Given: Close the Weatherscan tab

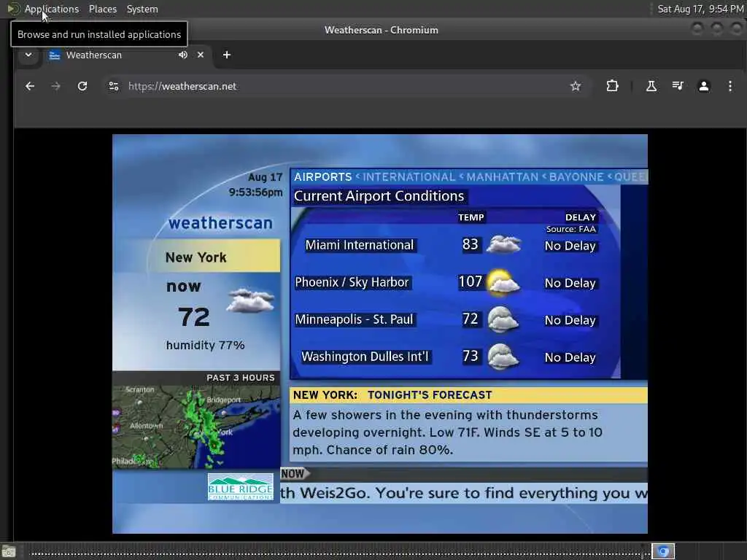Looking at the screenshot, I should click(x=201, y=55).
